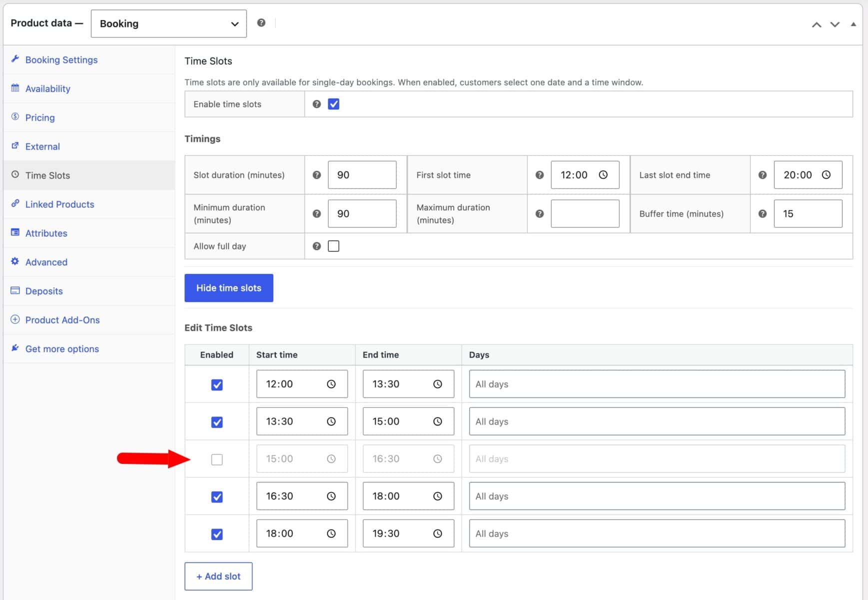Click the empty Maximum duration field
Image resolution: width=868 pixels, height=600 pixels.
585,213
